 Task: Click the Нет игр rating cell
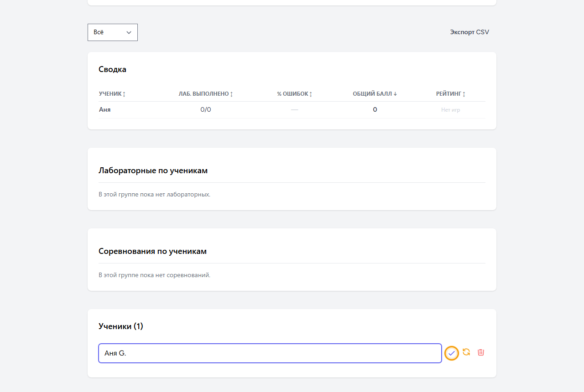[451, 110]
